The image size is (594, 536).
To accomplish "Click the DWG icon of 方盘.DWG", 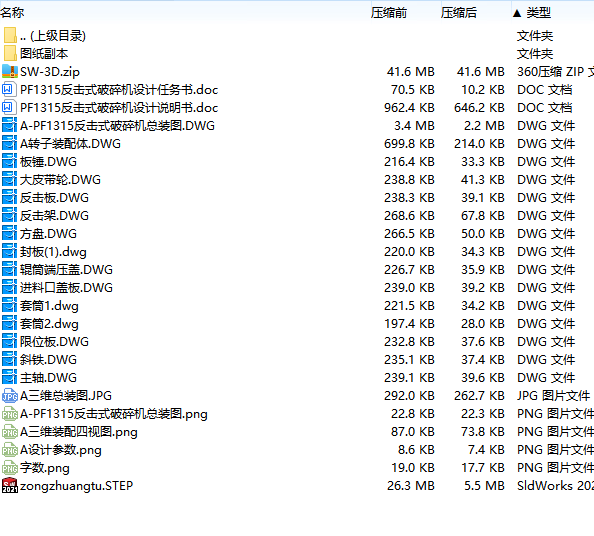I will tap(9, 233).
